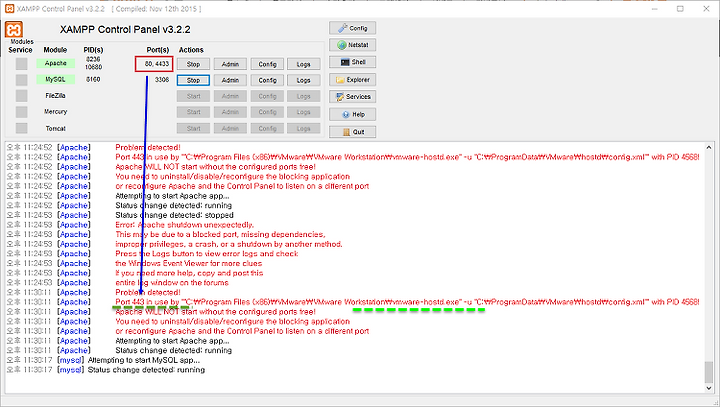The width and height of the screenshot is (720, 407).
Task: Click 'If you need more help, copy and post this' line
Action: tap(189, 273)
